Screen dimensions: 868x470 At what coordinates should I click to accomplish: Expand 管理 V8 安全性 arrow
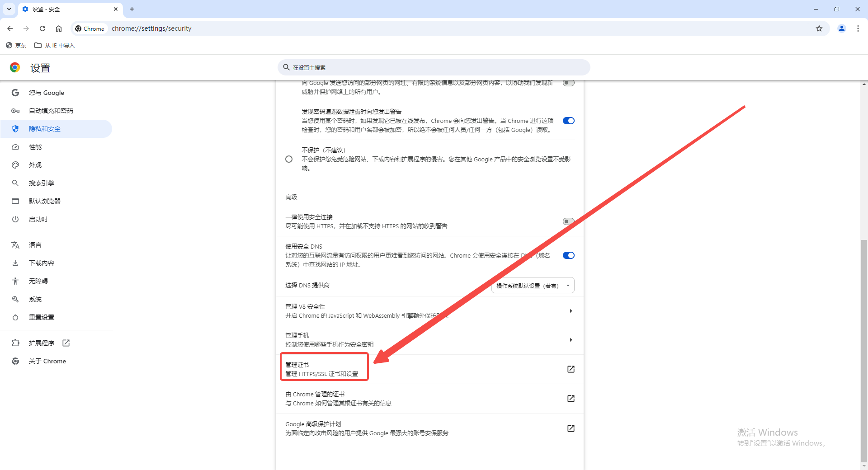point(571,311)
